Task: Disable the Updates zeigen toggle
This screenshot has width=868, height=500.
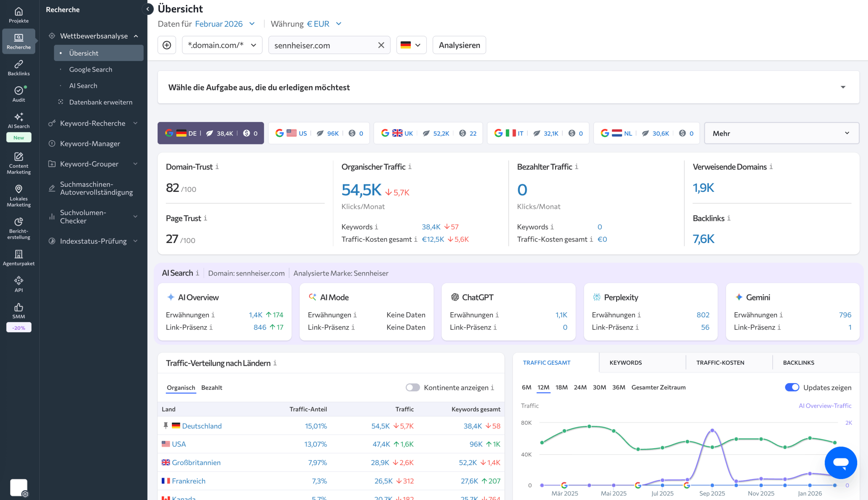Action: click(791, 387)
